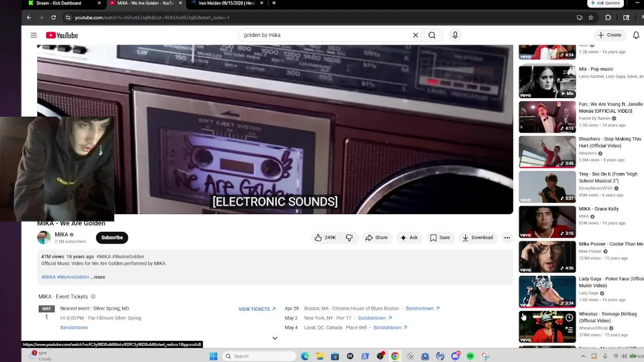644x362 pixels.
Task: Run search with magnifier button
Action: click(432, 35)
